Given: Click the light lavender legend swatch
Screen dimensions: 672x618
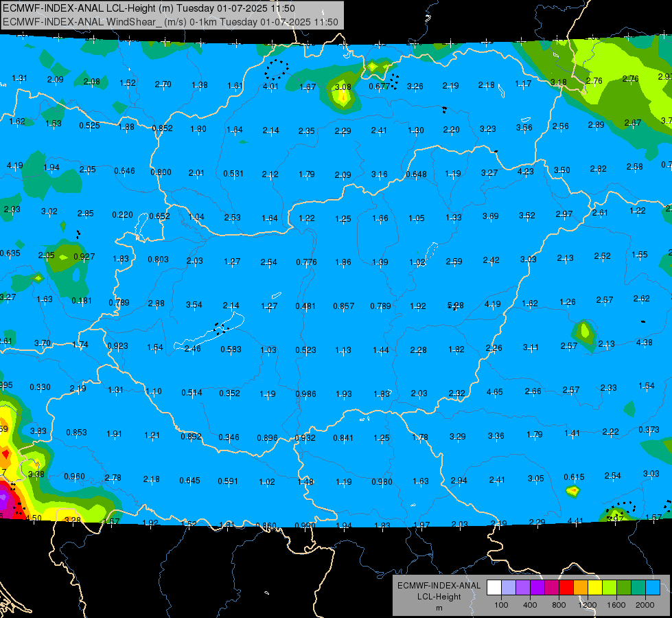Looking at the screenshot, I should click(x=509, y=587).
